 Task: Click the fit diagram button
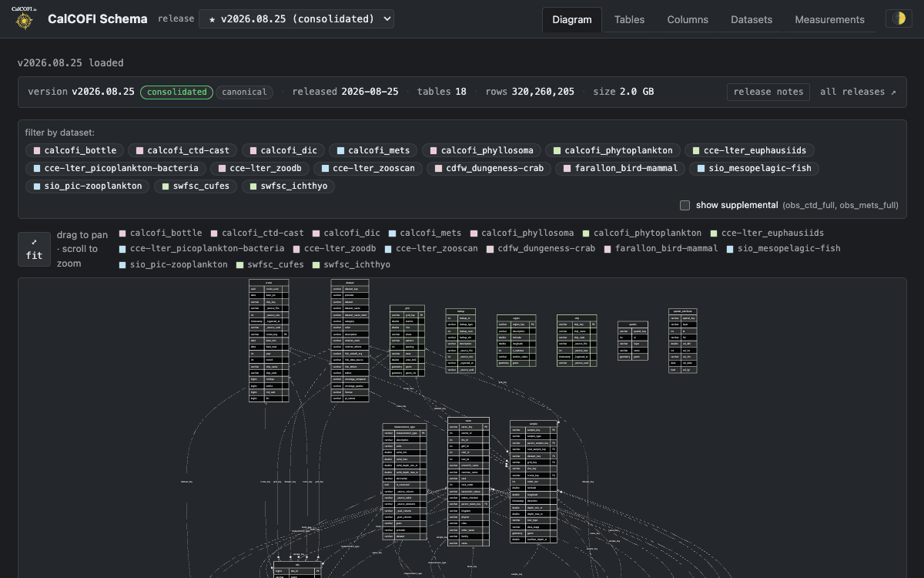click(x=35, y=249)
